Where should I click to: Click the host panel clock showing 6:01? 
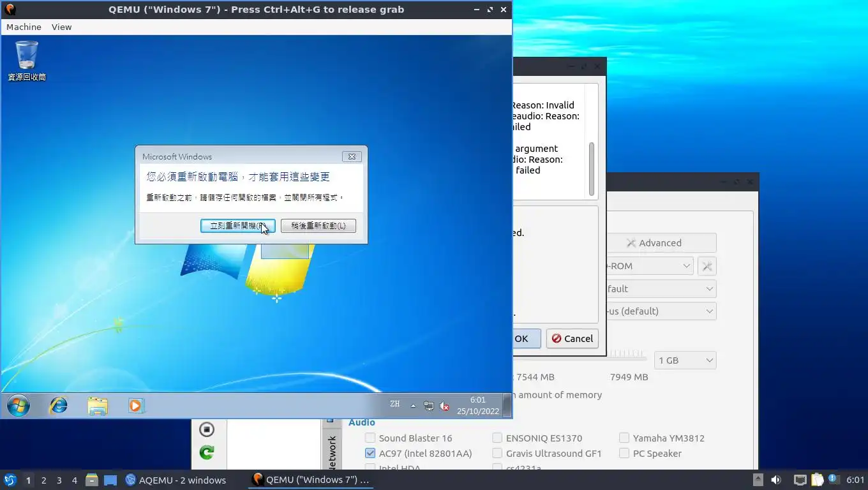855,480
